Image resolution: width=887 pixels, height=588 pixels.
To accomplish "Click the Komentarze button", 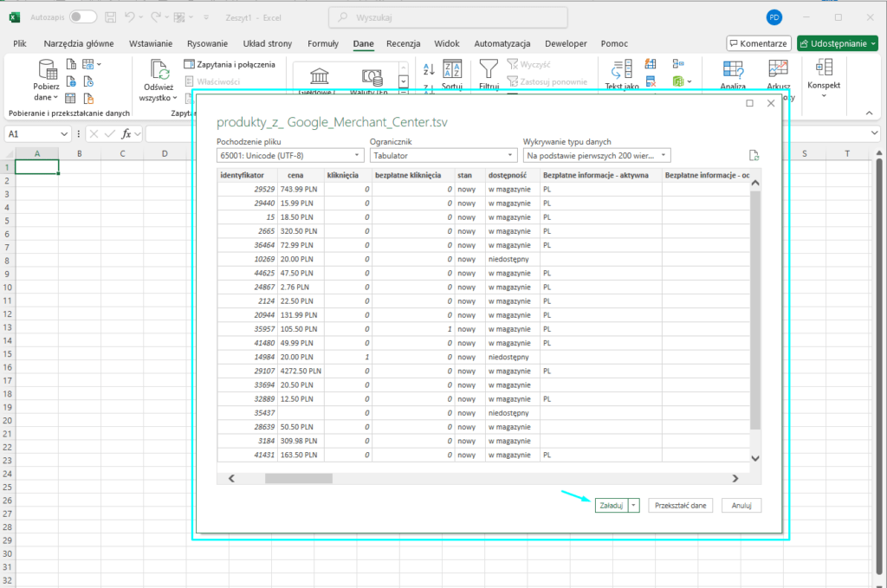I will click(x=759, y=43).
